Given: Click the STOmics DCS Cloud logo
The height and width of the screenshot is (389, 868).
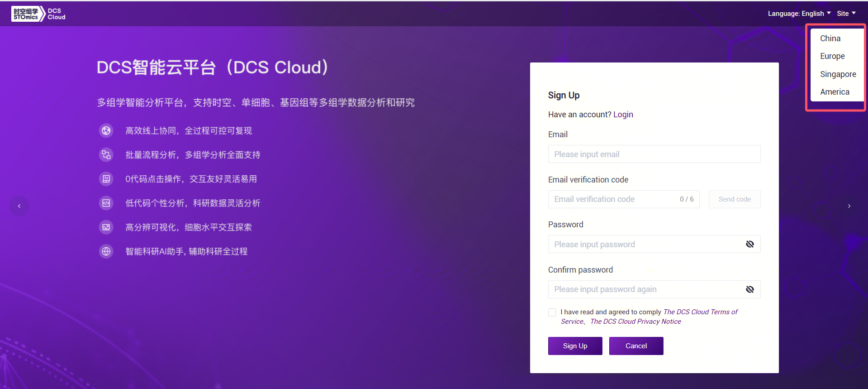Looking at the screenshot, I should pos(38,14).
